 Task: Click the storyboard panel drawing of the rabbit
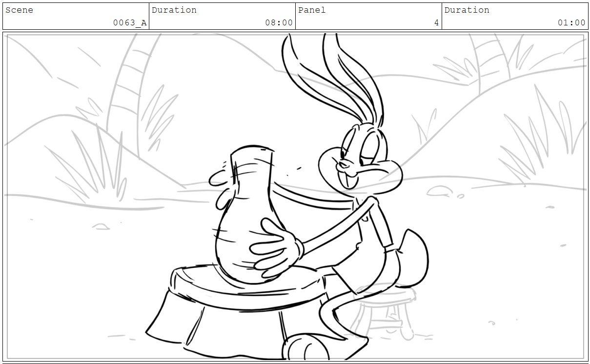295,197
